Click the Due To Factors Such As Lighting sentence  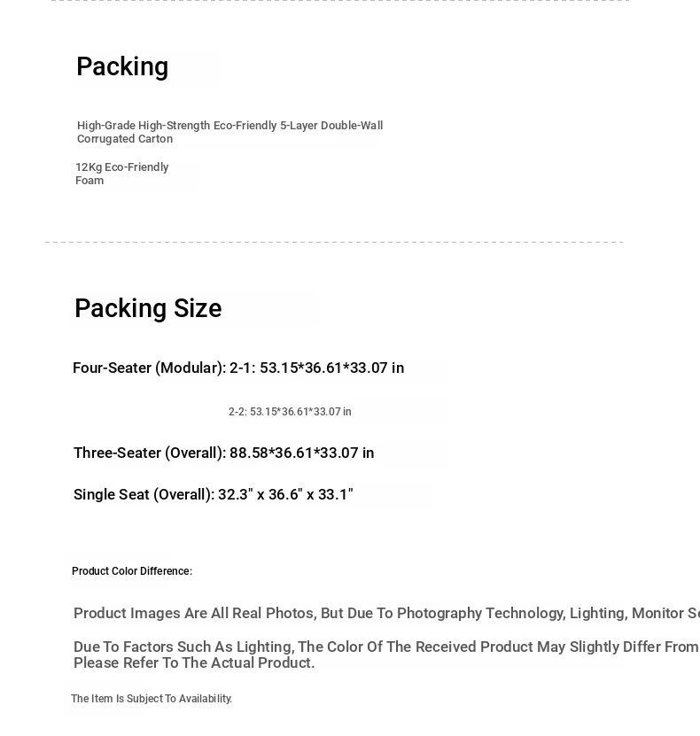[386, 647]
